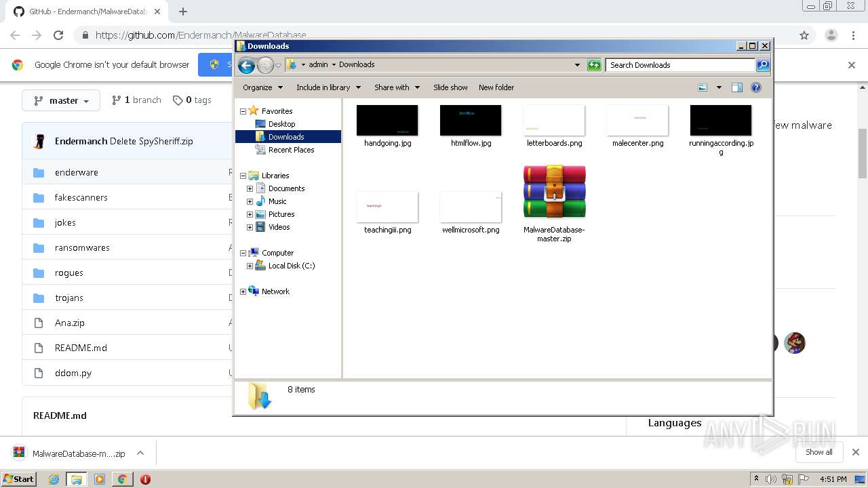Screen dimensions: 868x488
Task: Show the preview pane icon
Action: coord(737,87)
